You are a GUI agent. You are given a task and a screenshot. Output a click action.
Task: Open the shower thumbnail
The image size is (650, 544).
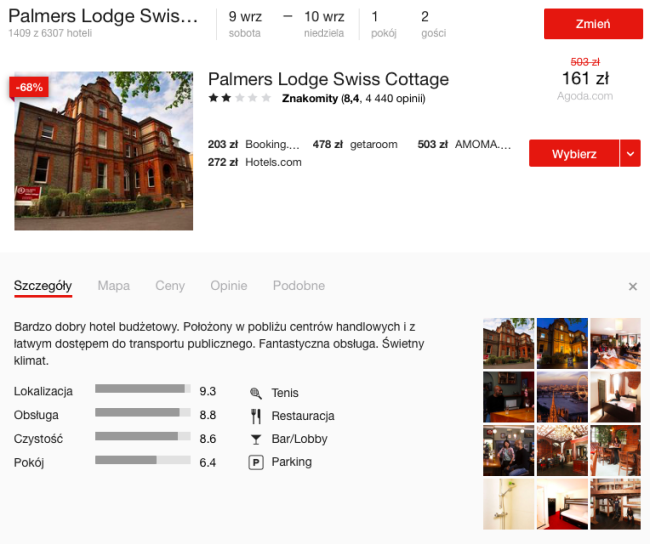click(509, 504)
